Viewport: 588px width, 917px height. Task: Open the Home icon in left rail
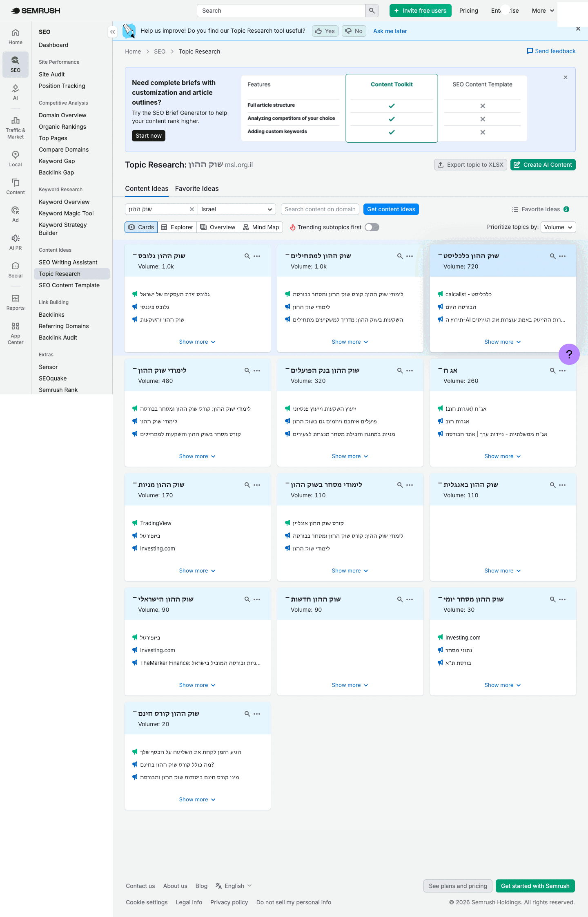click(x=15, y=36)
